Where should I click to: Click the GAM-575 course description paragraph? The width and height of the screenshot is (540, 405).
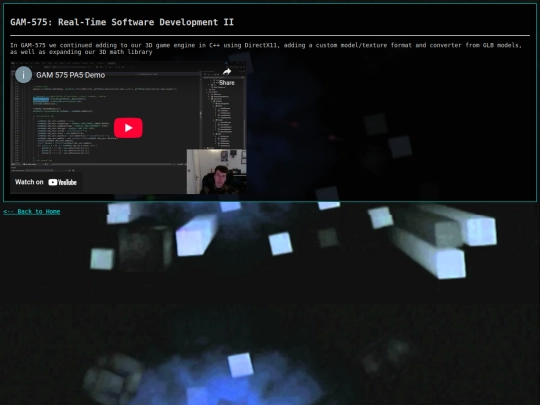tap(266, 49)
